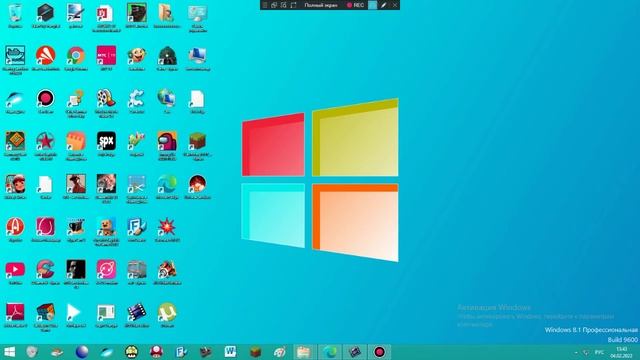Switch to the screen recorder on the taskbar

(x=379, y=352)
